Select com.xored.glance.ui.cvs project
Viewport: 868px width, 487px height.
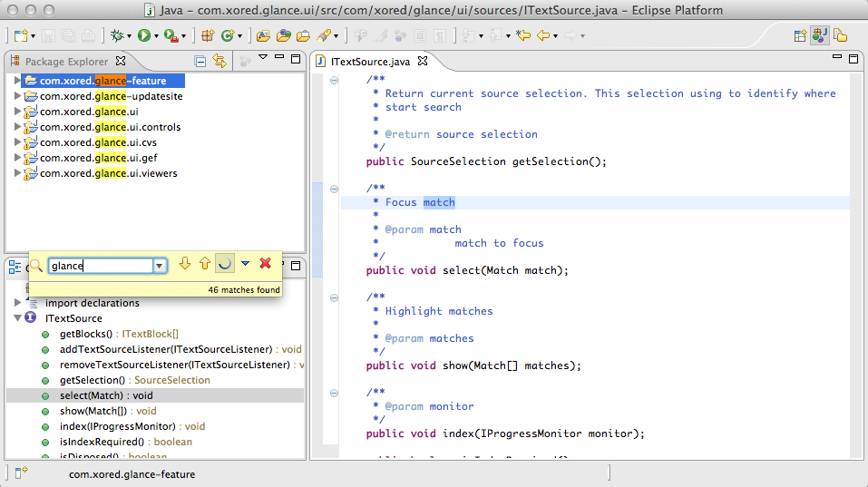pyautogui.click(x=98, y=142)
